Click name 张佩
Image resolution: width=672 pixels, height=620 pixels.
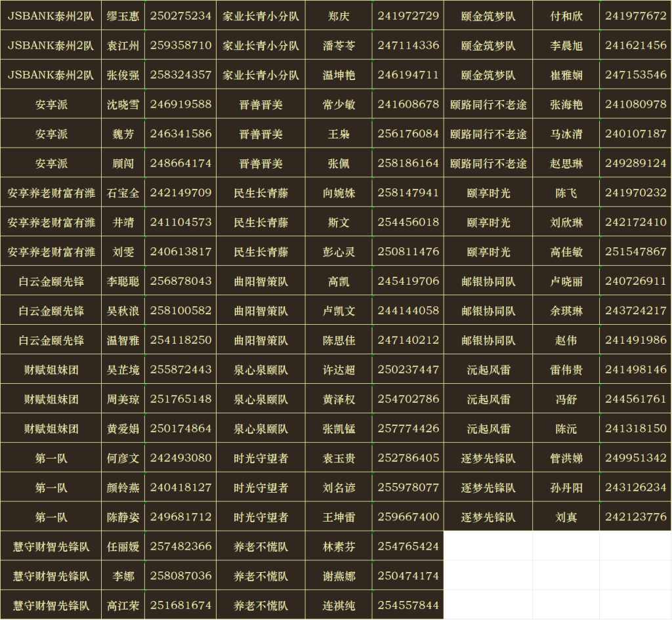(339, 163)
